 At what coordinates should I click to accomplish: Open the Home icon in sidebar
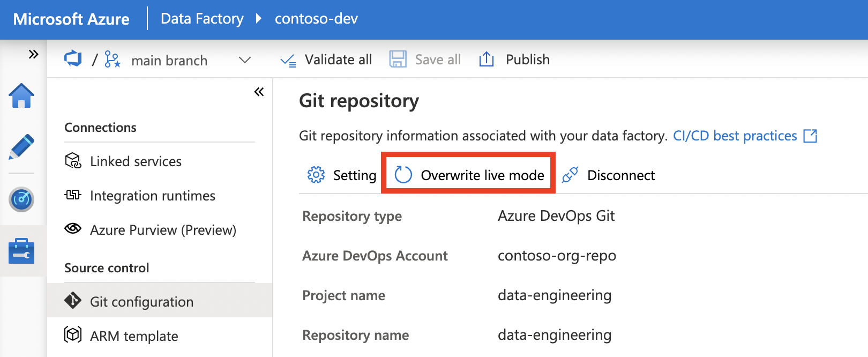click(x=21, y=96)
